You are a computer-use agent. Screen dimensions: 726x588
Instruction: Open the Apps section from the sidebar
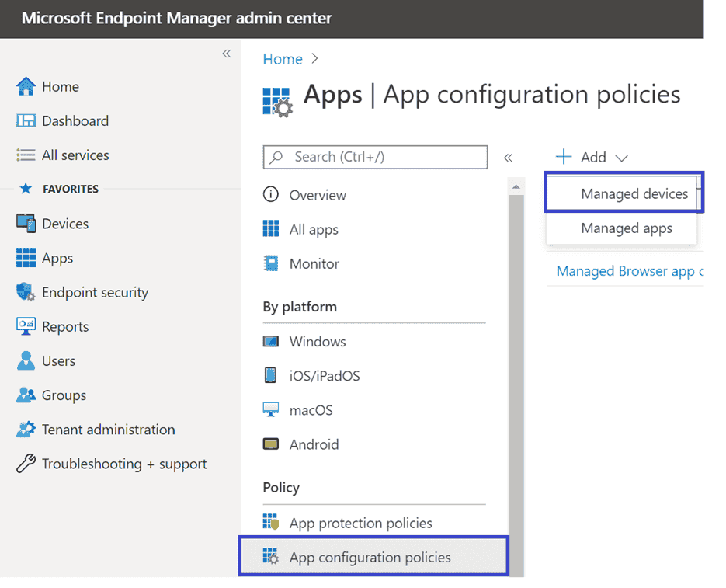(58, 257)
